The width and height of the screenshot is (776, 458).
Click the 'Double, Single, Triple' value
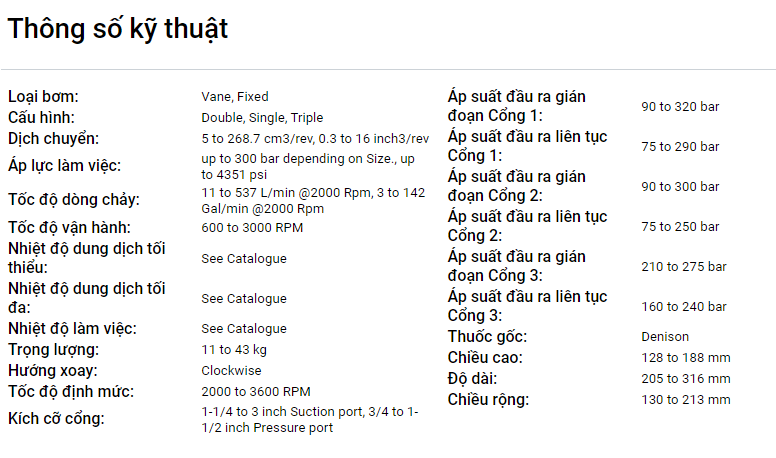click(262, 118)
